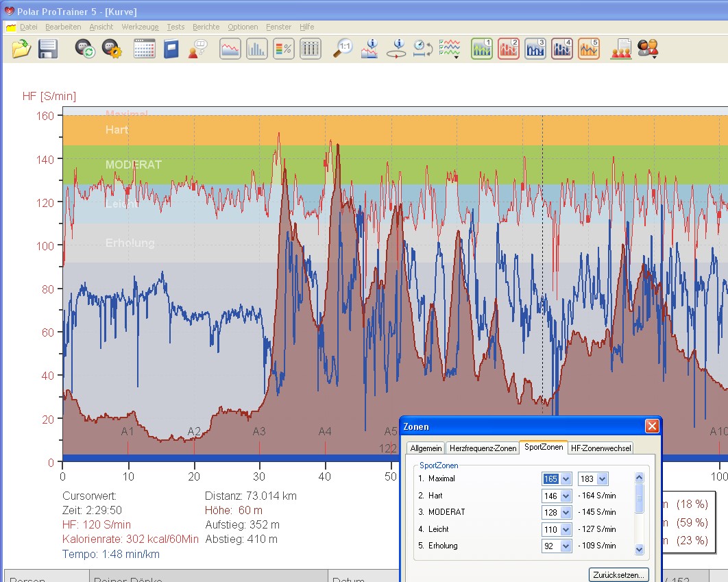This screenshot has width=728, height=582.
Task: Close the Zonen dialog
Action: click(651, 426)
